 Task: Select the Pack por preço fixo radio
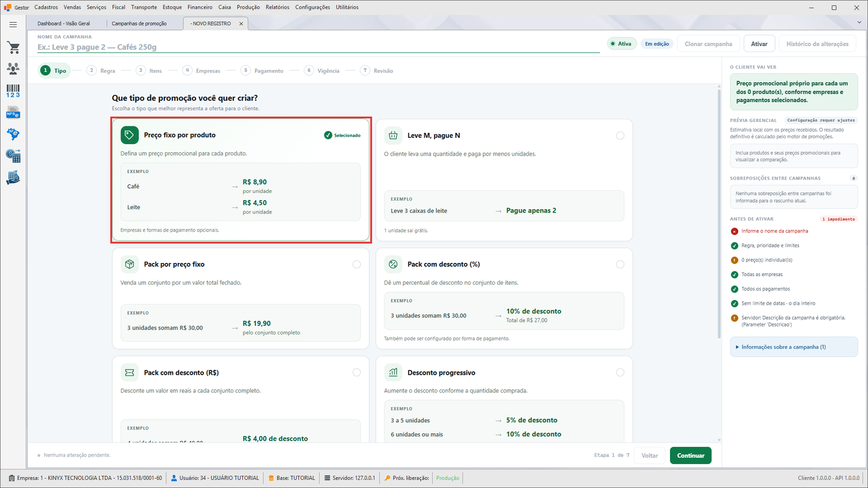click(x=356, y=264)
